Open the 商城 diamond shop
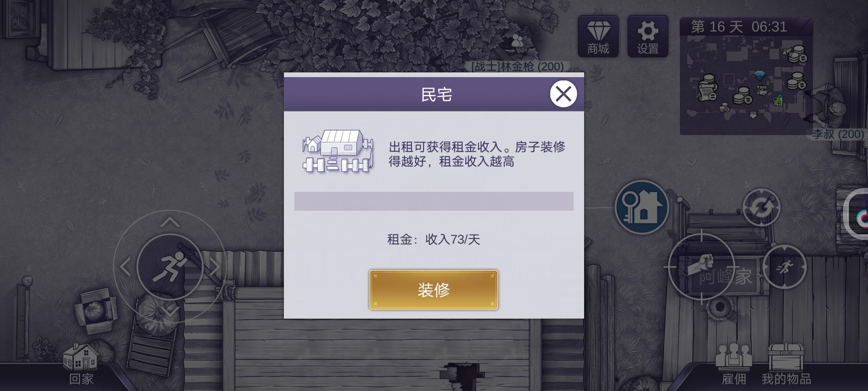The height and width of the screenshot is (391, 868). pyautogui.click(x=598, y=36)
